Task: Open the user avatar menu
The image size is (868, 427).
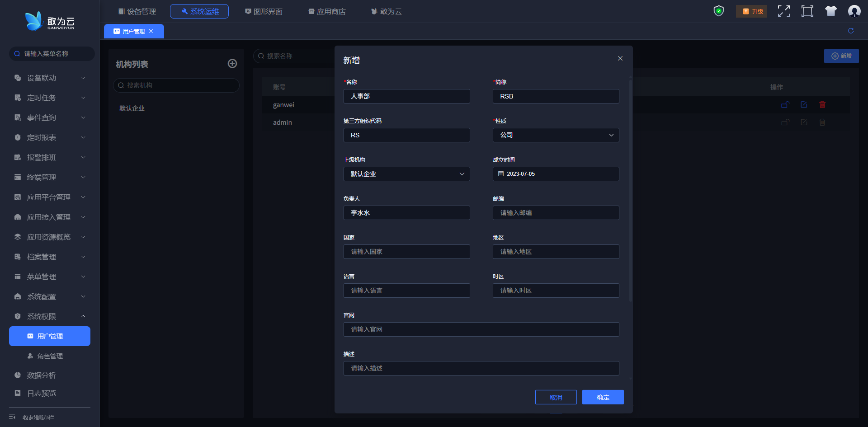Action: (854, 11)
